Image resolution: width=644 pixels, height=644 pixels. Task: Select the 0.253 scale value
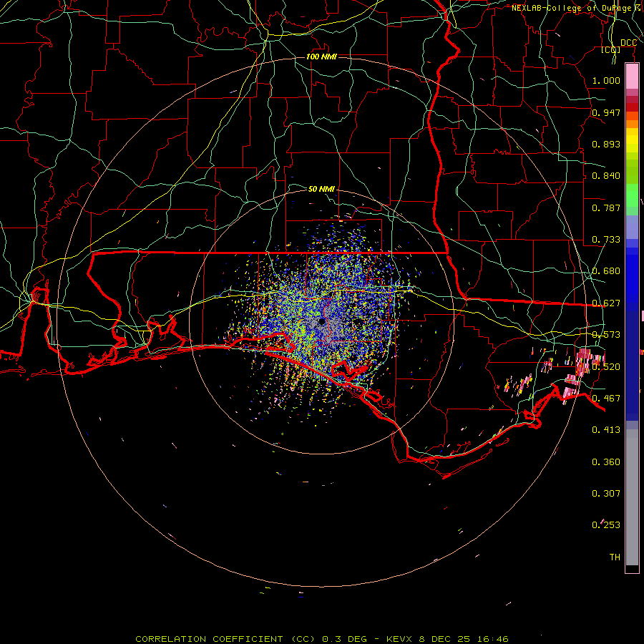606,525
